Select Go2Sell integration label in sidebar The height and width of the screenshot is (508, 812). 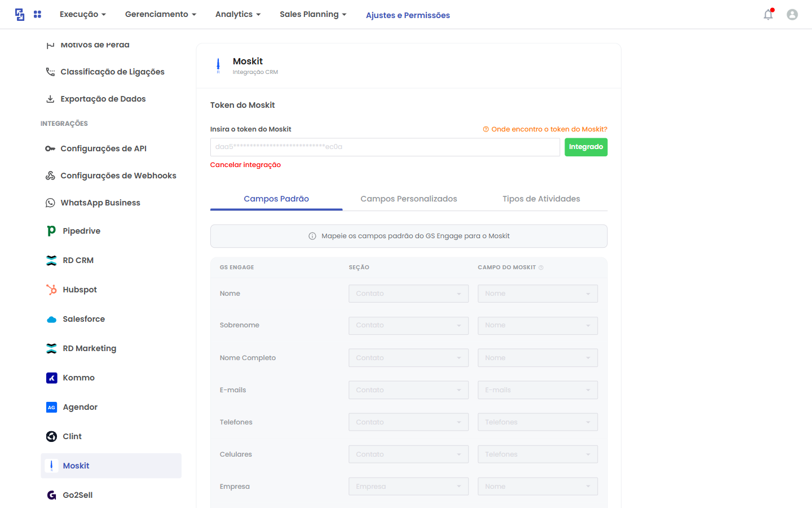tap(78, 495)
